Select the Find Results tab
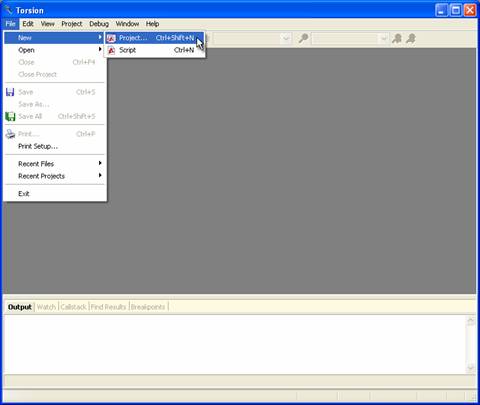This screenshot has height=405, width=480. [x=108, y=307]
